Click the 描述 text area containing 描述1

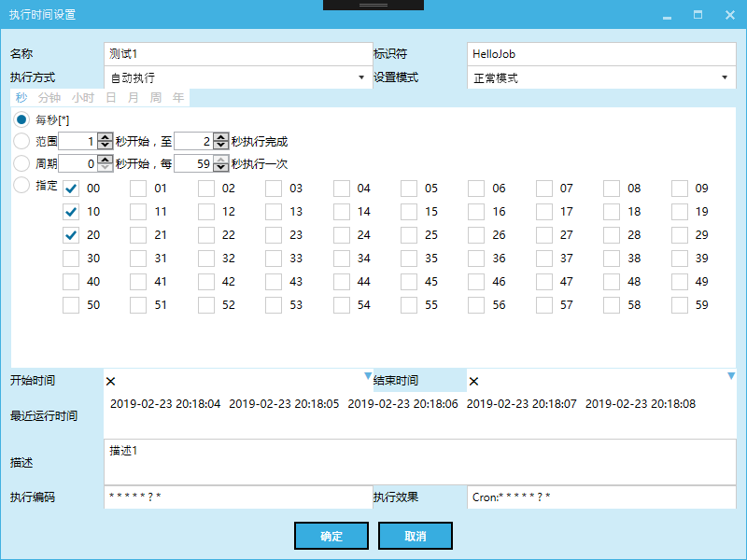click(420, 462)
